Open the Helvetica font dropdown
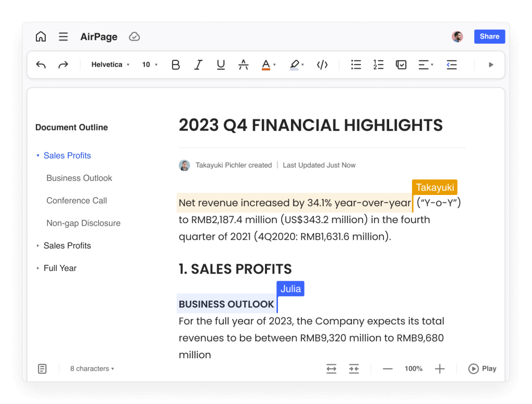 pyautogui.click(x=110, y=64)
